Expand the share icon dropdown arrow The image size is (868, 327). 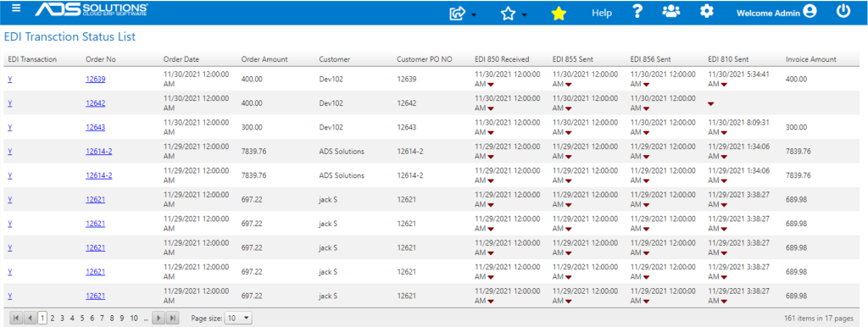click(x=474, y=15)
